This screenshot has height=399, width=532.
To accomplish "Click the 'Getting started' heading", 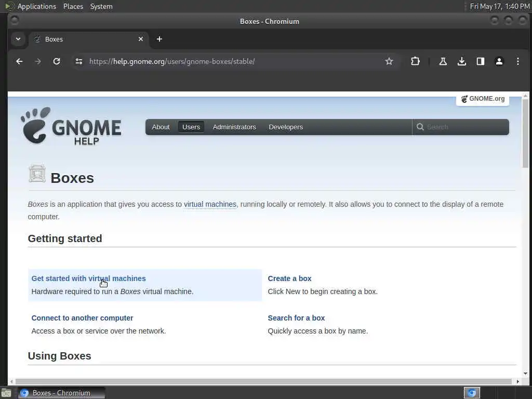I will [65, 238].
